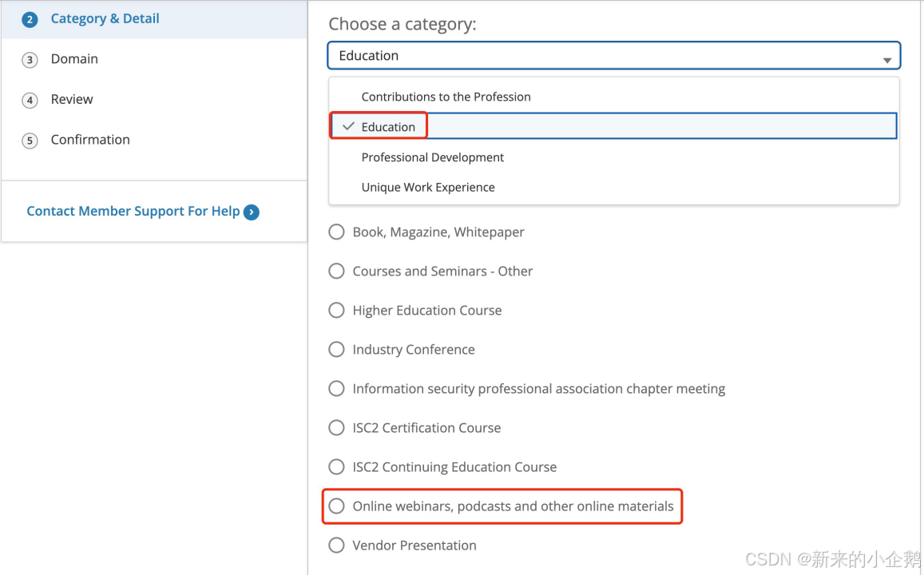Viewport: 924px width, 575px height.
Task: Click the step 4 number icon
Action: click(30, 100)
